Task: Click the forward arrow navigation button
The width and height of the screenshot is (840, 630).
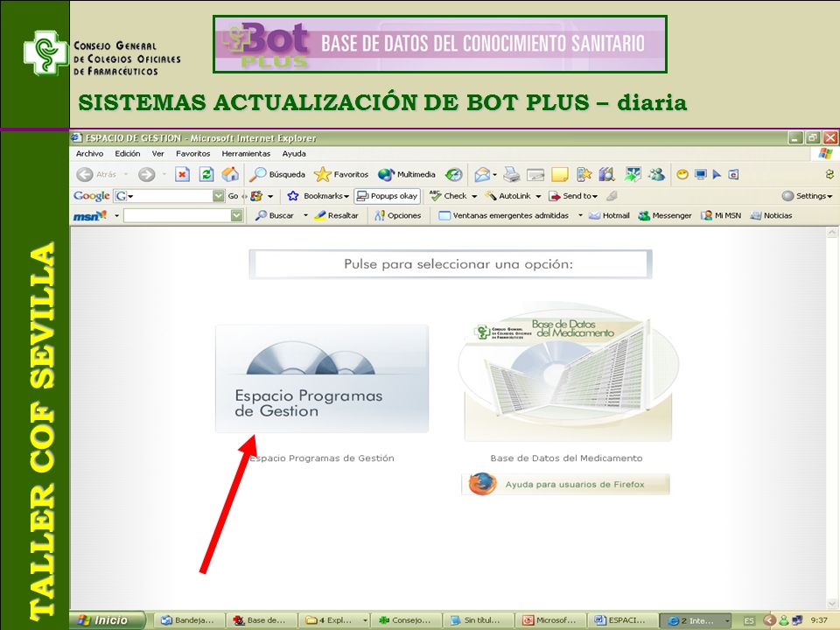Action: (x=146, y=175)
